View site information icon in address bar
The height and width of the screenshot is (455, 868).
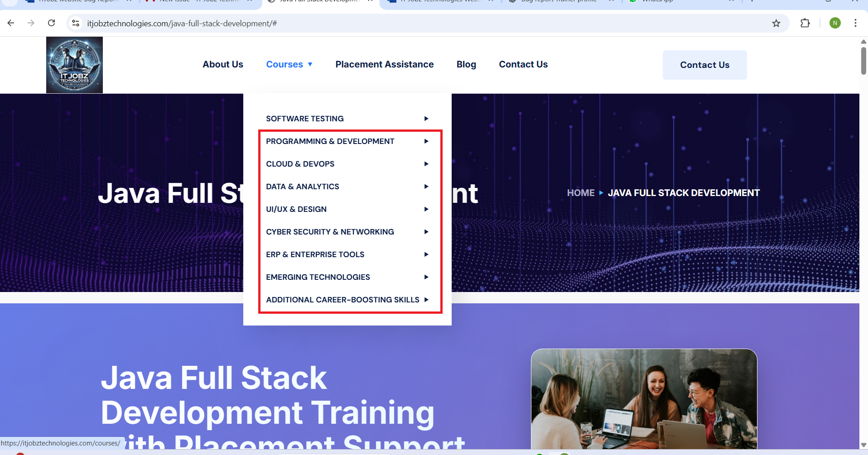pyautogui.click(x=76, y=23)
